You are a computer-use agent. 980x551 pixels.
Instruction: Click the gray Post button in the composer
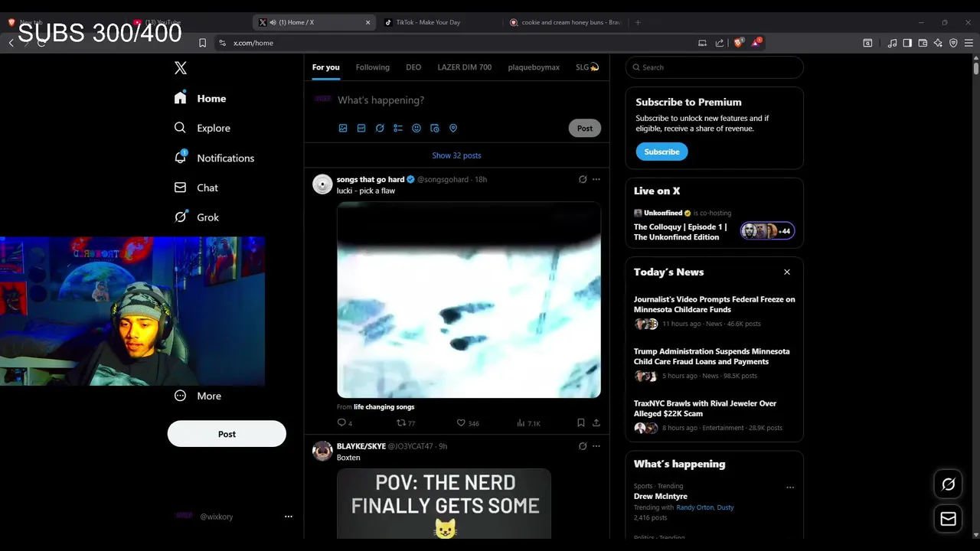[x=585, y=129]
